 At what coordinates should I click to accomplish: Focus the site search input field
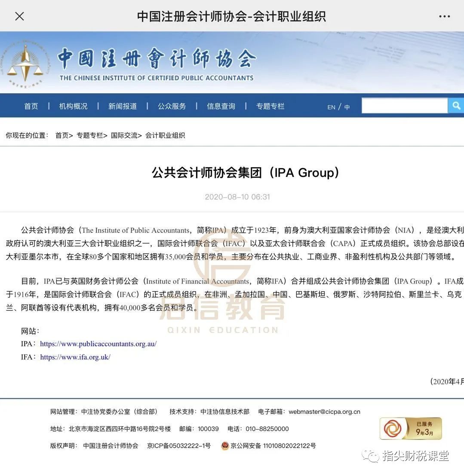tap(405, 105)
